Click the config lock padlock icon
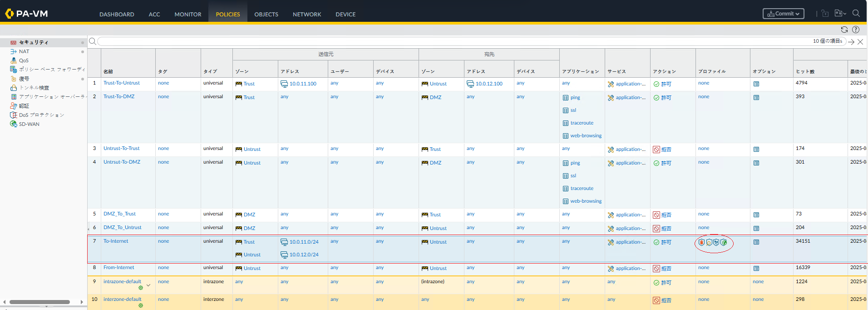Image resolution: width=868 pixels, height=310 pixels. click(825, 14)
